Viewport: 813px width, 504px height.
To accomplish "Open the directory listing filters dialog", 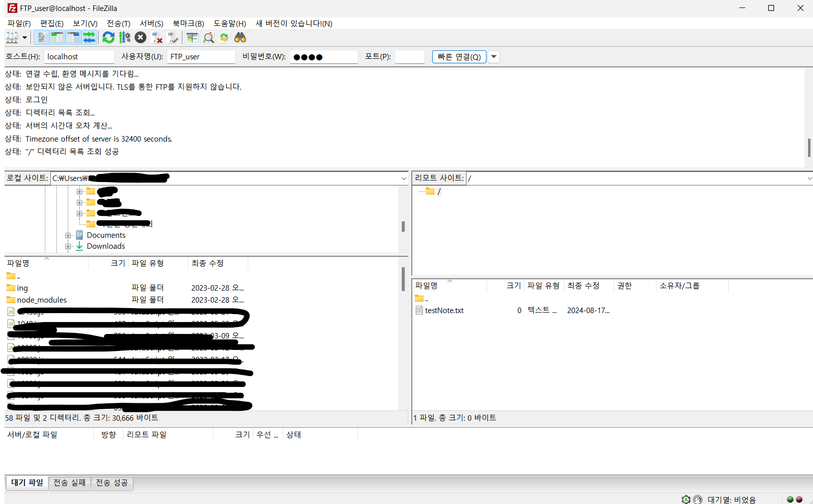I will coord(192,37).
